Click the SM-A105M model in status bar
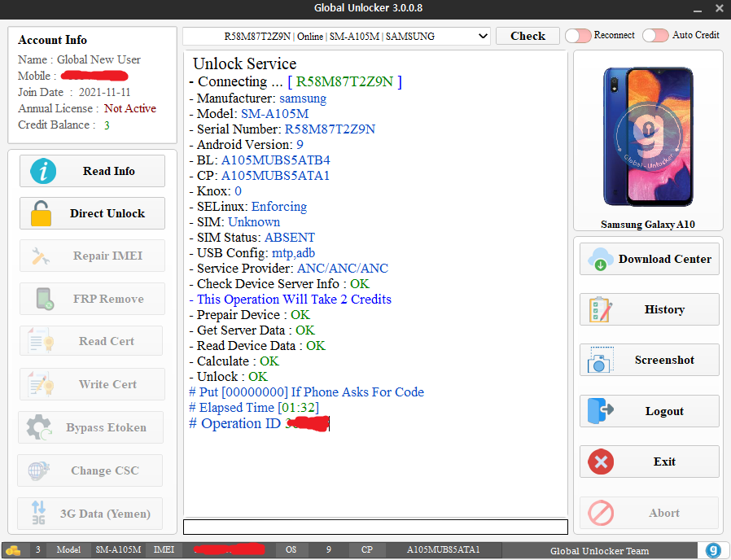731x560 pixels. click(x=118, y=549)
